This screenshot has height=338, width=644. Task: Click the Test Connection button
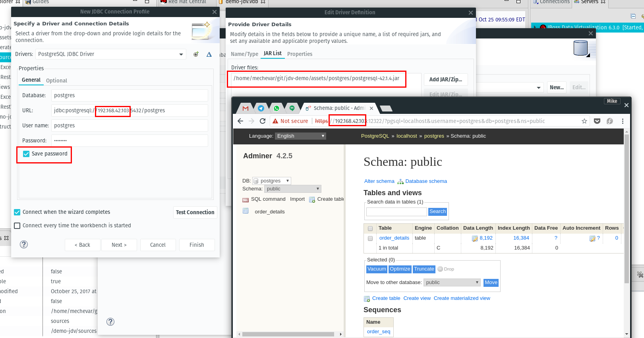click(x=195, y=212)
